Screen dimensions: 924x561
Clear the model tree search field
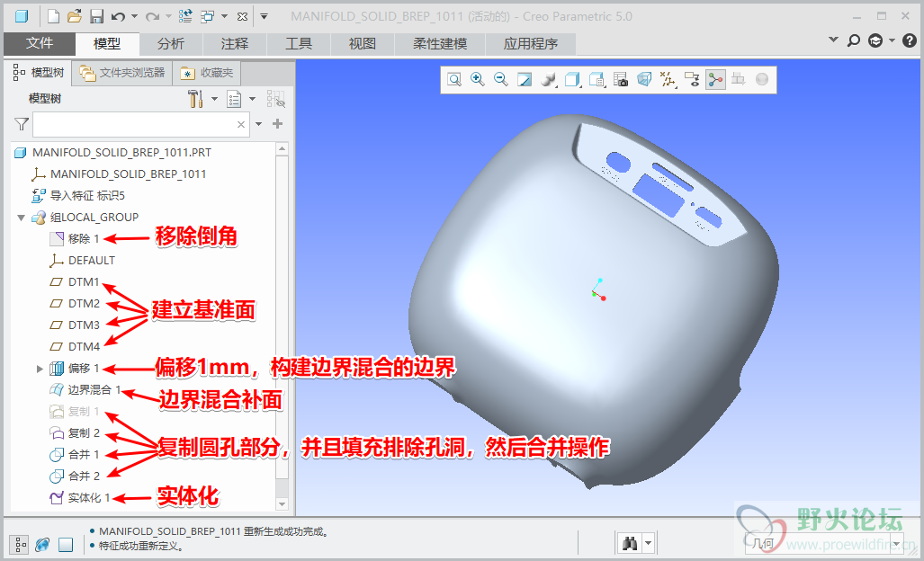tap(240, 124)
